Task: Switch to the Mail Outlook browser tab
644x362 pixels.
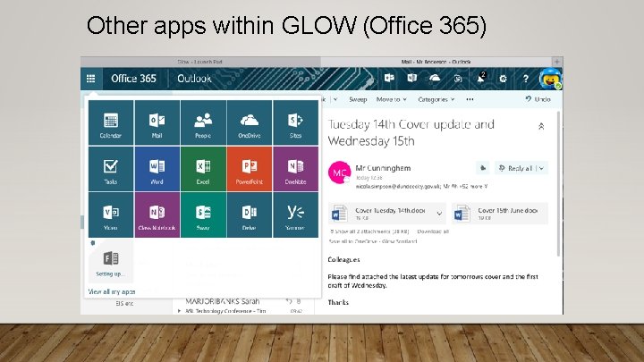Action: [436, 62]
